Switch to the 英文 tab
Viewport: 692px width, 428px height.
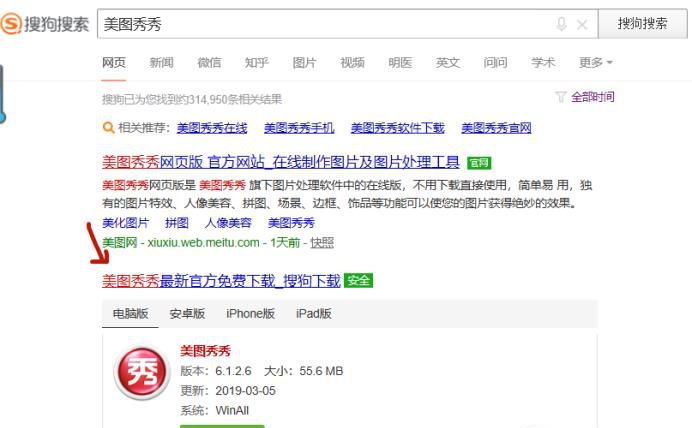click(448, 63)
